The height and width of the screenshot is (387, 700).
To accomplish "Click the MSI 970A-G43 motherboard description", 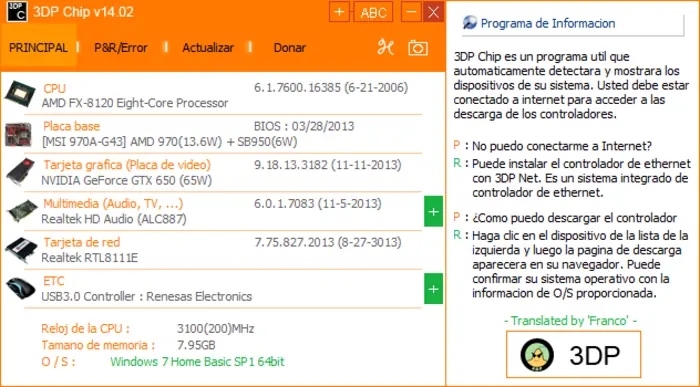I will coord(170,142).
